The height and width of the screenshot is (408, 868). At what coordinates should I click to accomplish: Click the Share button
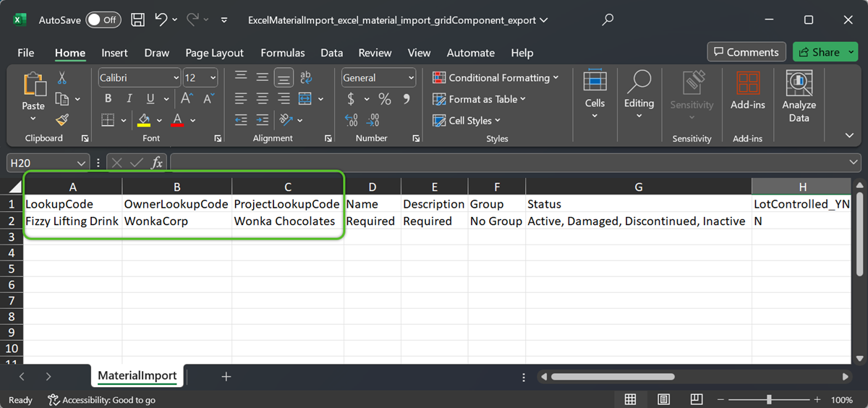click(x=826, y=52)
